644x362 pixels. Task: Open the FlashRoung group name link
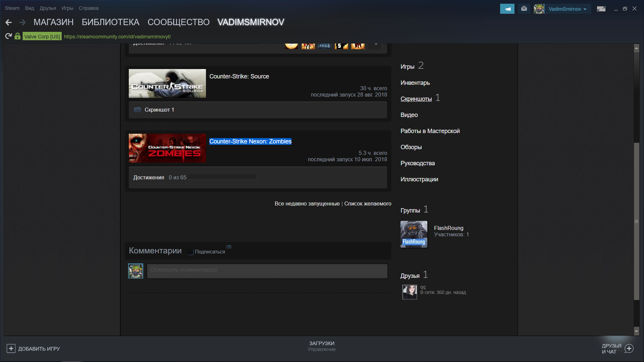click(449, 228)
